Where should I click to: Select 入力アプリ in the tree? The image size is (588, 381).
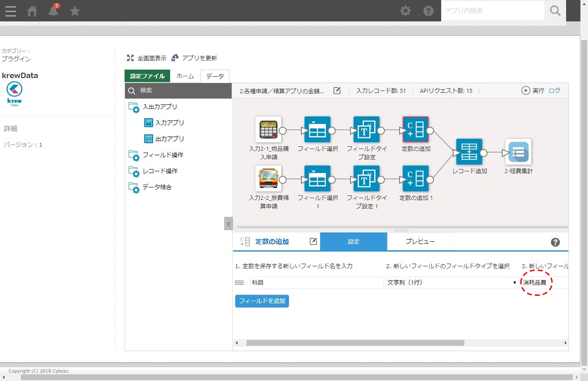[x=164, y=123]
